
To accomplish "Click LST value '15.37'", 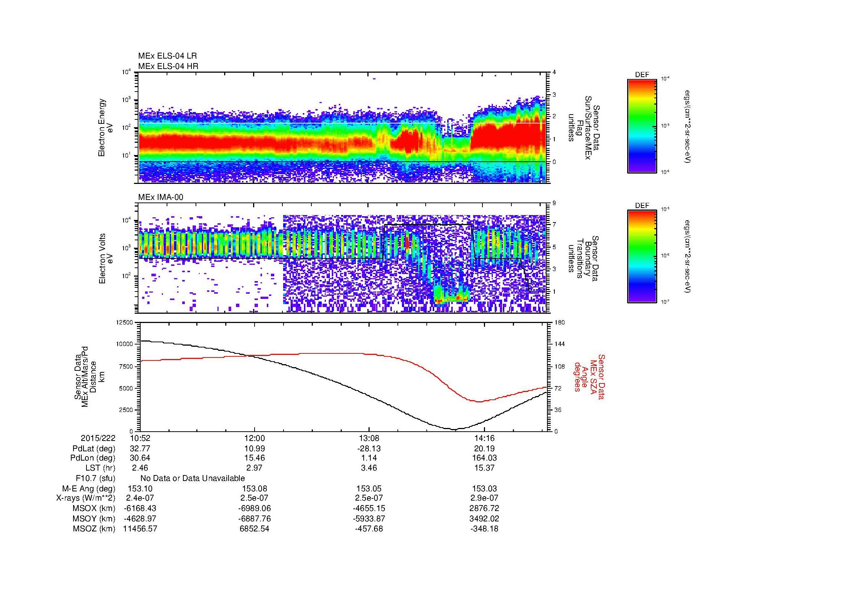I will 484,468.
